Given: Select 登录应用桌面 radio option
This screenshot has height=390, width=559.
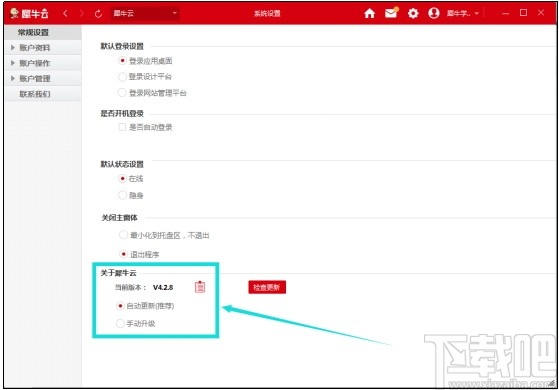Looking at the screenshot, I should click(122, 61).
